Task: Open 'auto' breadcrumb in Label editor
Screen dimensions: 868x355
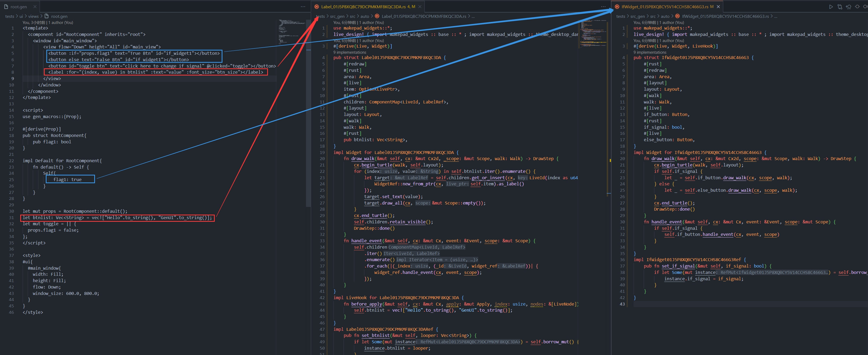Action: [x=365, y=16]
